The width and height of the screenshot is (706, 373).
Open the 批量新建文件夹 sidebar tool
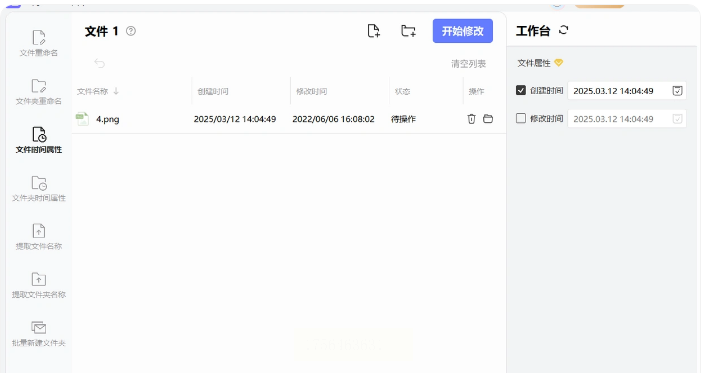39,333
